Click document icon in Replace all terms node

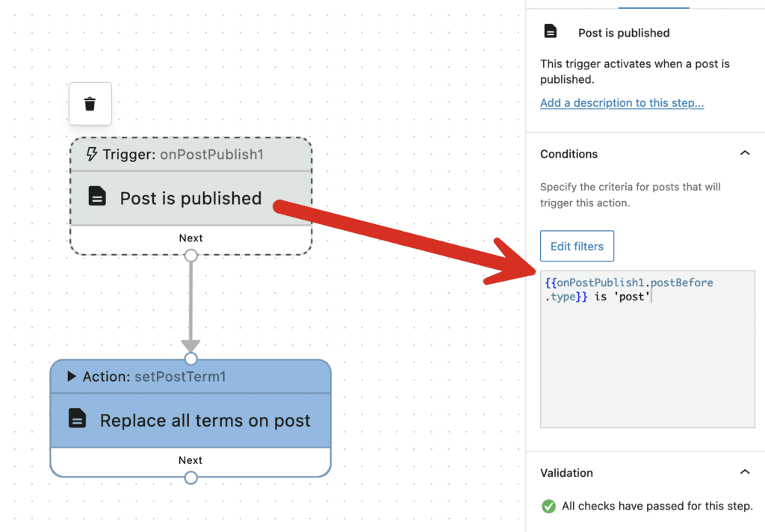coord(77,420)
